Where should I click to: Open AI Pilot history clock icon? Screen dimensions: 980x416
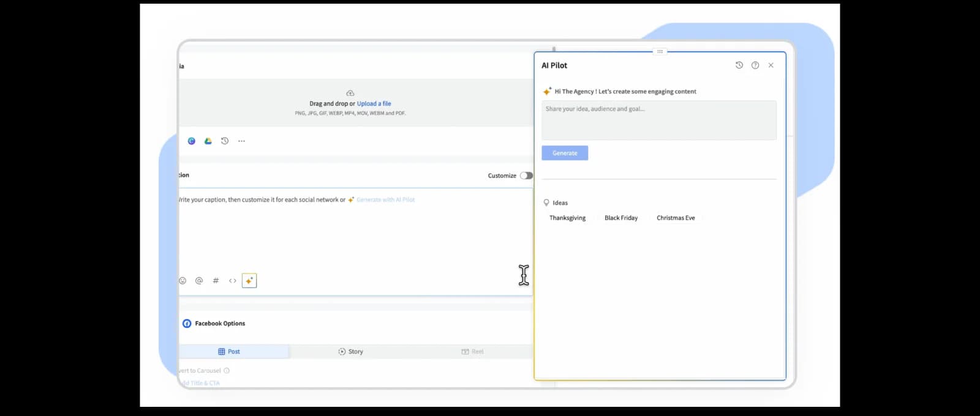739,65
